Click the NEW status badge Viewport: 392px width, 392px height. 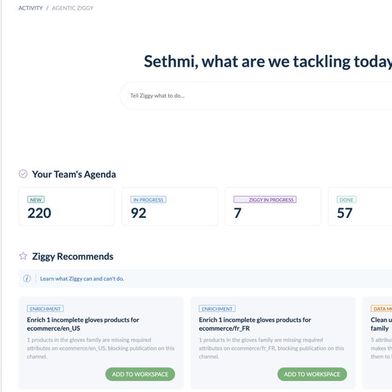click(x=36, y=200)
